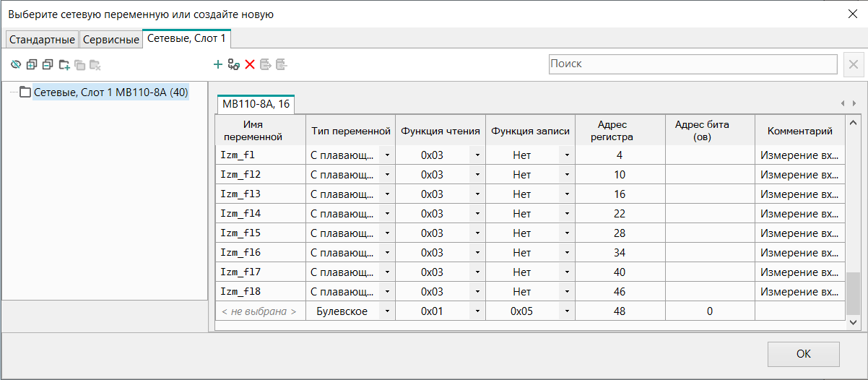Click the red X delete variable icon

[250, 65]
